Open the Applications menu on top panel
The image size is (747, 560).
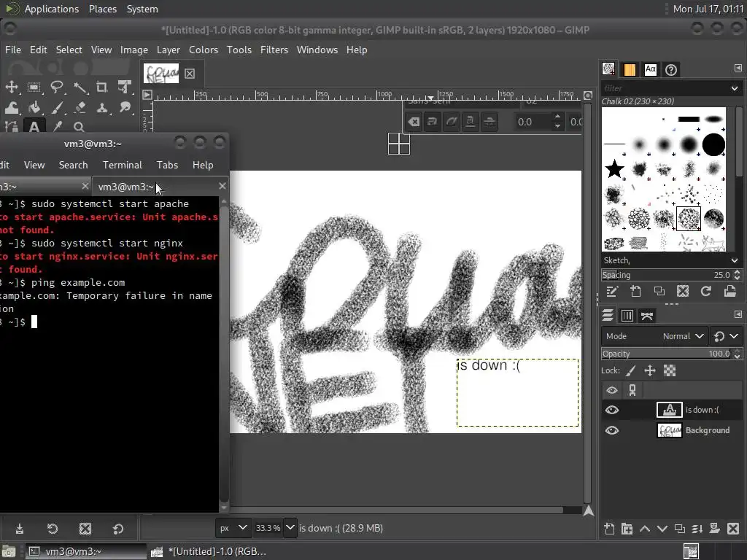click(52, 9)
